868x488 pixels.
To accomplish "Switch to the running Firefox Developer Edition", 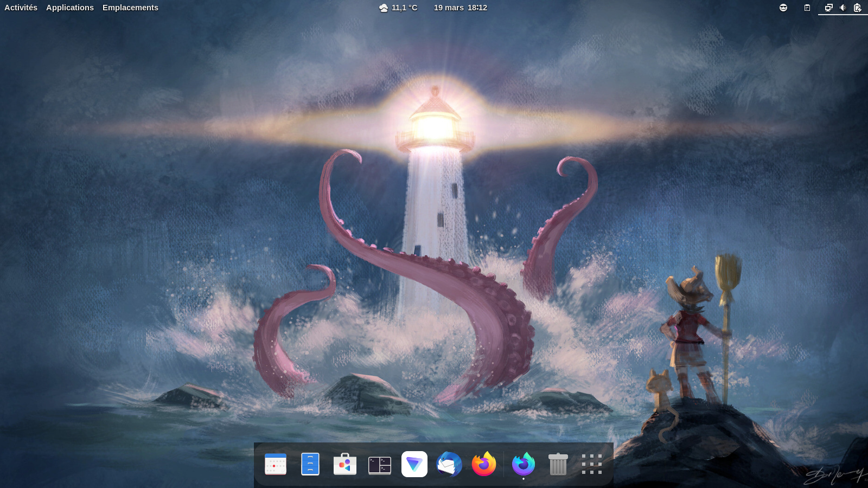I will pos(524,464).
